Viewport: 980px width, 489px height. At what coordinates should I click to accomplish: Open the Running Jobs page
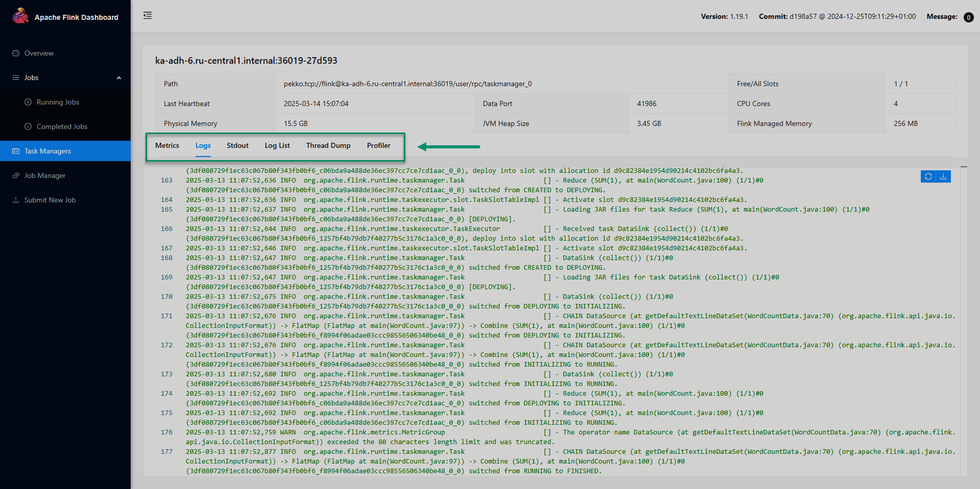point(58,102)
